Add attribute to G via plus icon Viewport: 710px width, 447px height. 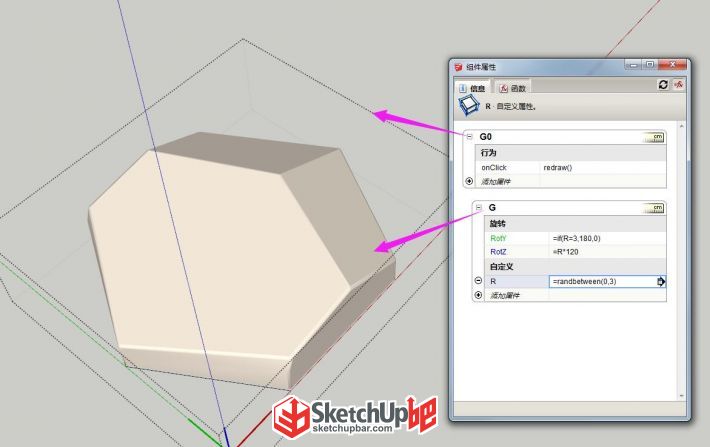tap(478, 295)
